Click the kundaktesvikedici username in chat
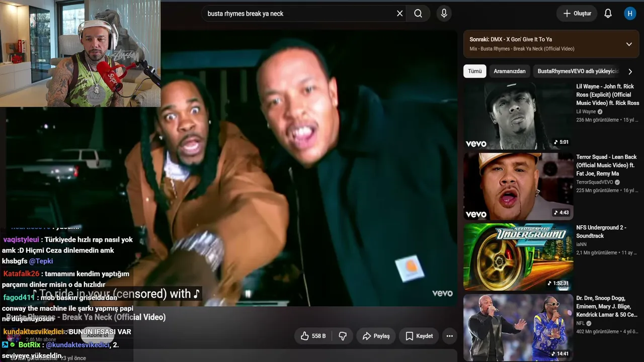The height and width of the screenshot is (362, 644). pos(33,332)
